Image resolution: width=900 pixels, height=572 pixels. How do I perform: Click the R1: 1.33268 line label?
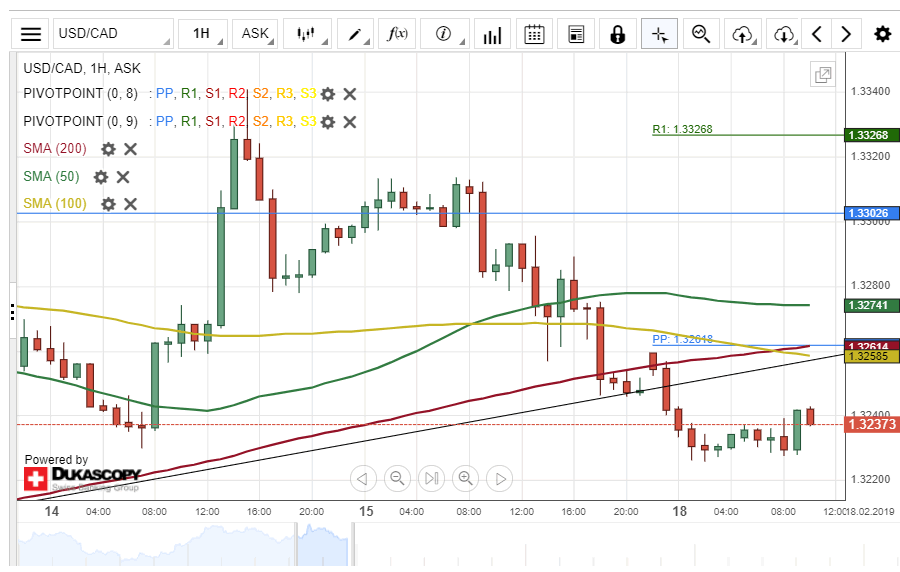point(682,129)
